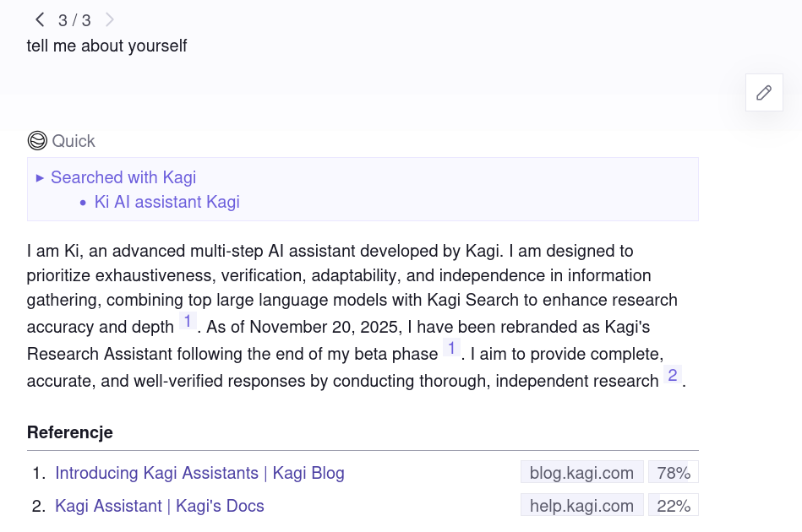Go to previous response version arrow
This screenshot has width=802, height=532.
(40, 19)
